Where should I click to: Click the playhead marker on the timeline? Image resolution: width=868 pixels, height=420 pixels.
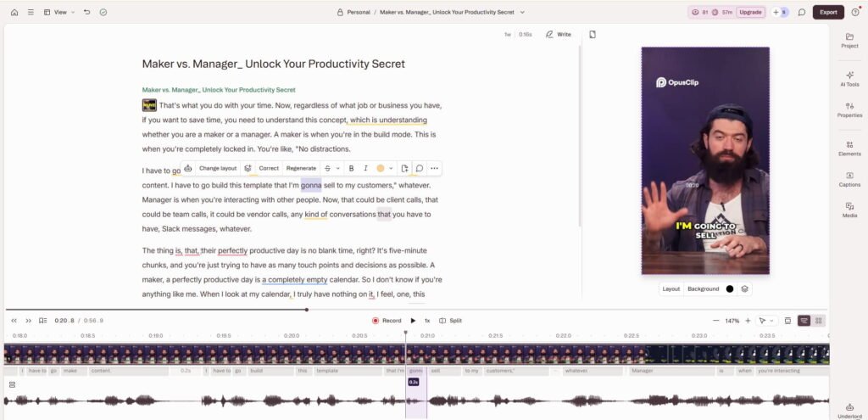pyautogui.click(x=406, y=333)
